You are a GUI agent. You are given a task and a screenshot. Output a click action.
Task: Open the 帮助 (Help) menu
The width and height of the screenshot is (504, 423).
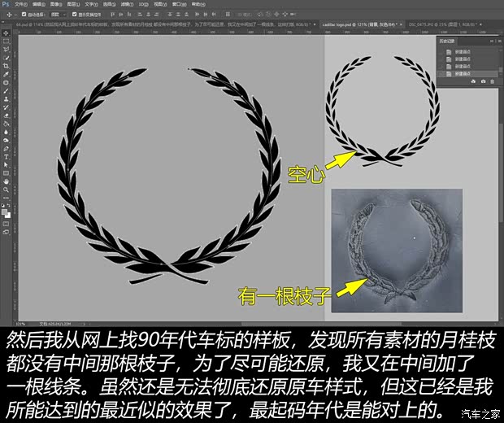(x=198, y=5)
